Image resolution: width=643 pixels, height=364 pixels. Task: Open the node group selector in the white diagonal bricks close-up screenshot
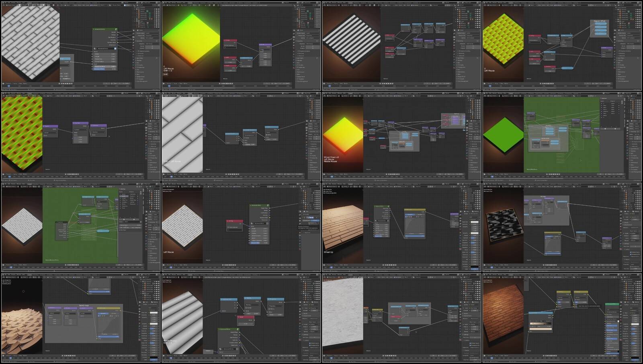pyautogui.click(x=105, y=49)
